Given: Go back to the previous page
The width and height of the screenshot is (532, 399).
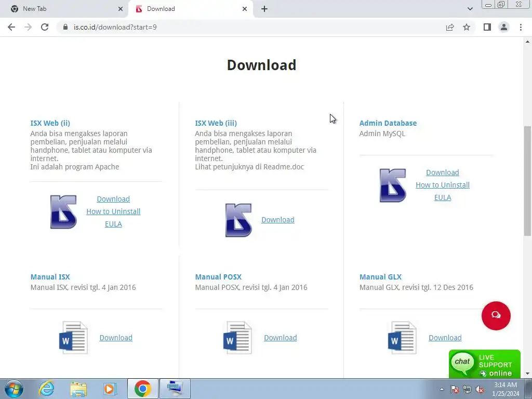Looking at the screenshot, I should 11,27.
